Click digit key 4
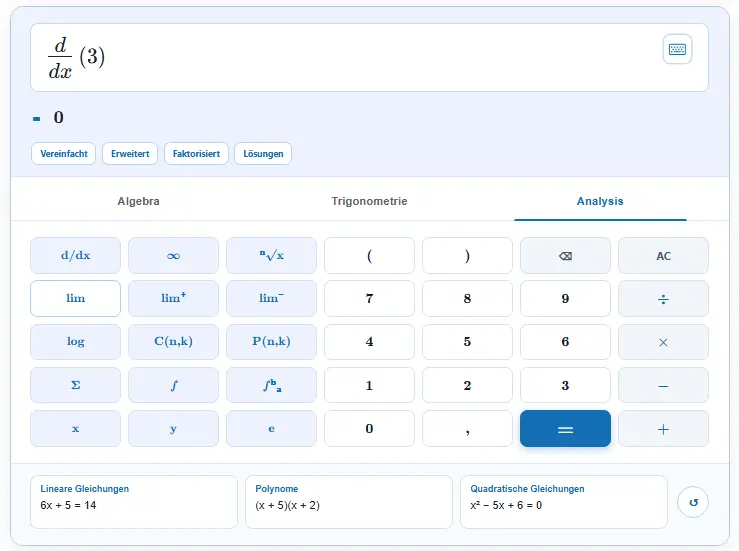Viewport: 739px width, 551px height. coord(370,342)
